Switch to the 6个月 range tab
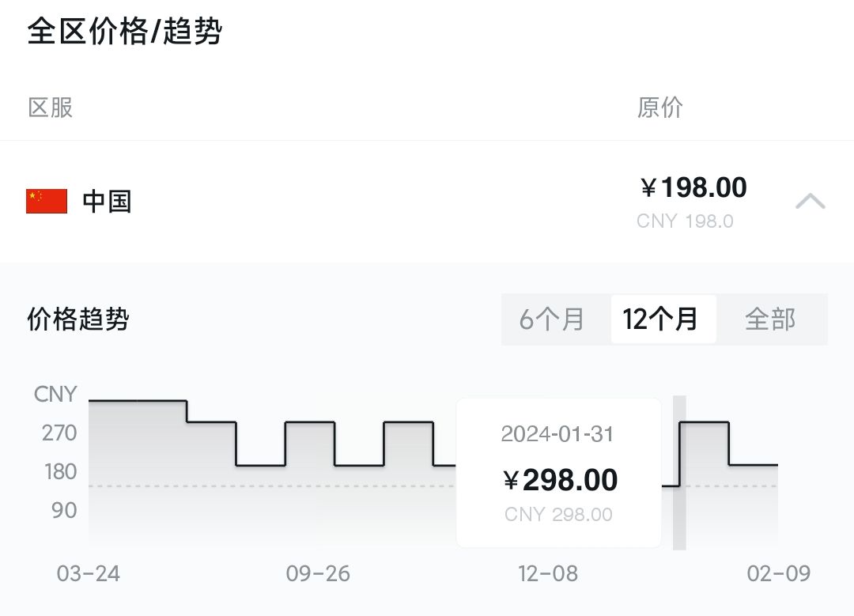 pyautogui.click(x=552, y=319)
